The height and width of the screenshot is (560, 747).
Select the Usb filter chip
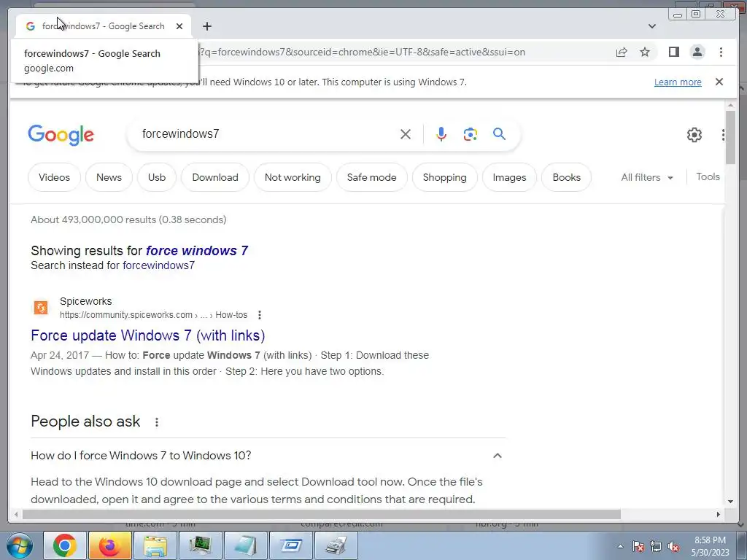[157, 177]
